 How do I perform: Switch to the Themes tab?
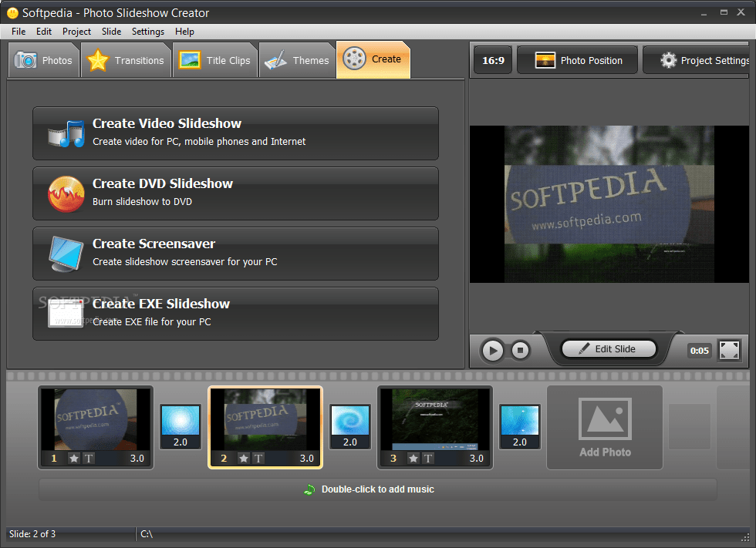click(298, 60)
